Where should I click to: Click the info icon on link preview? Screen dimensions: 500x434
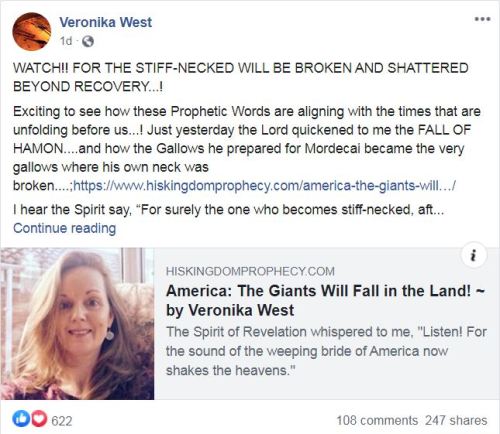coord(474,256)
